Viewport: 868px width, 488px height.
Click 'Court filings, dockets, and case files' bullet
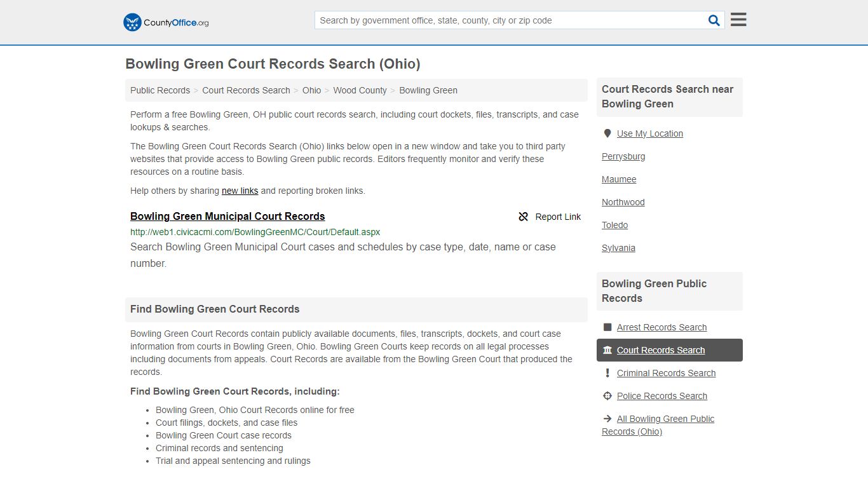click(226, 423)
